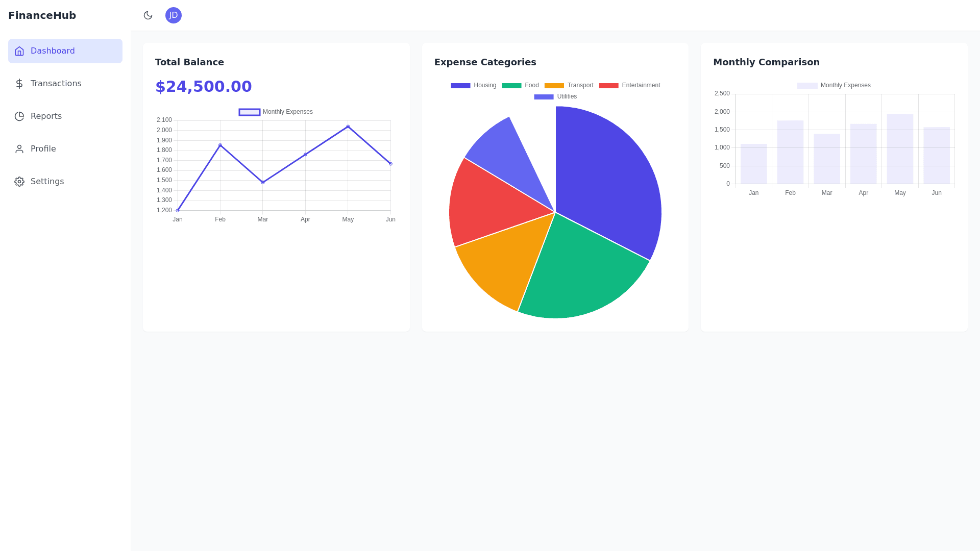This screenshot has width=980, height=551.
Task: Click the Reports pie chart icon
Action: 19,116
